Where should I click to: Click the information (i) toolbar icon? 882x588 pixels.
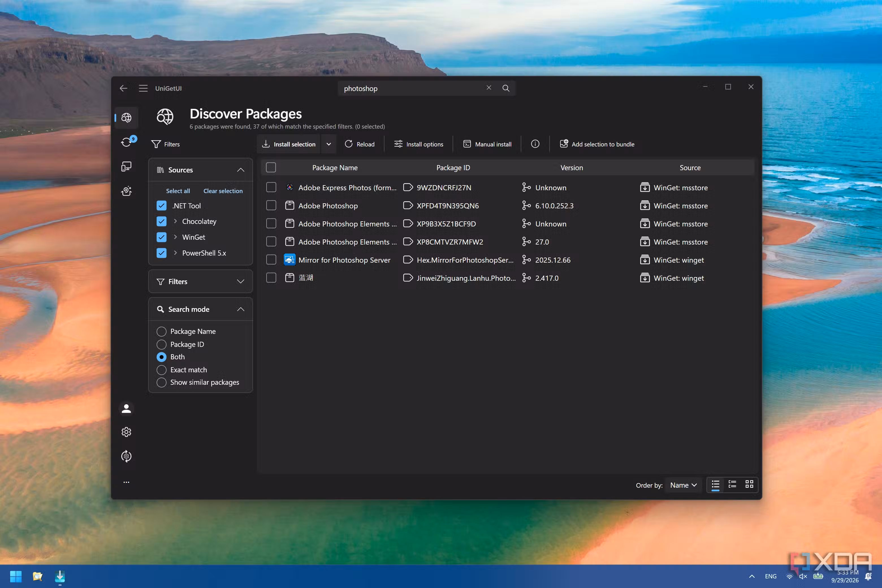click(x=535, y=144)
